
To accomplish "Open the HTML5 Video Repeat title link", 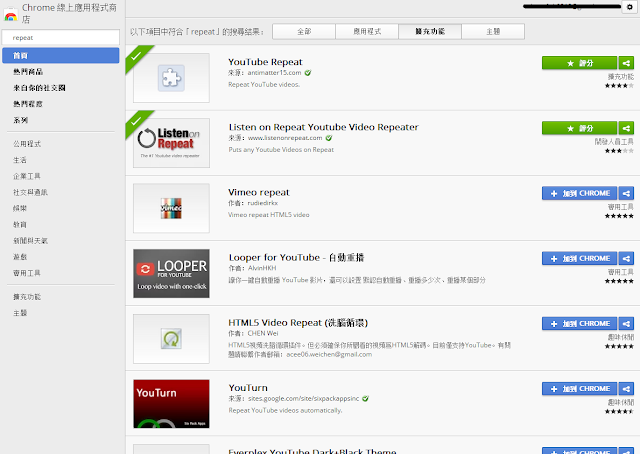I will click(x=298, y=323).
